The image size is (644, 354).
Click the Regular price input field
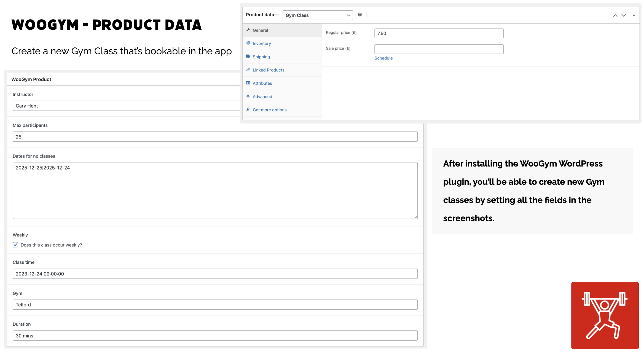pos(439,33)
